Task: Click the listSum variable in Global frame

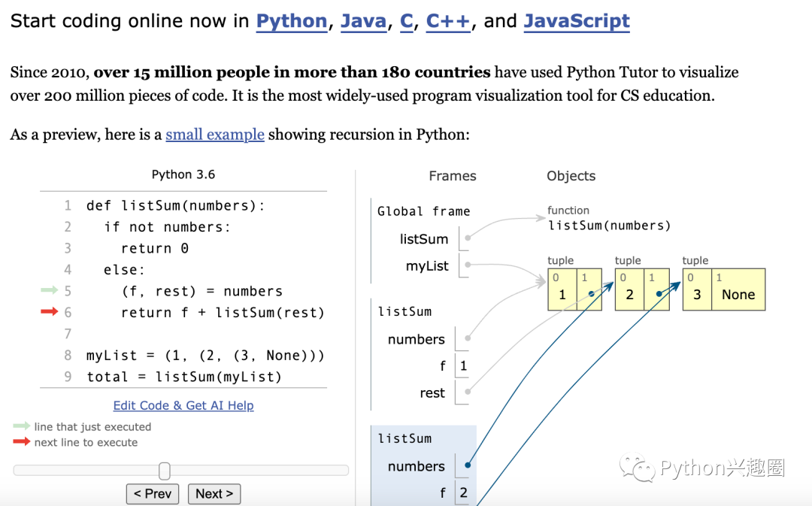Action: click(x=424, y=239)
